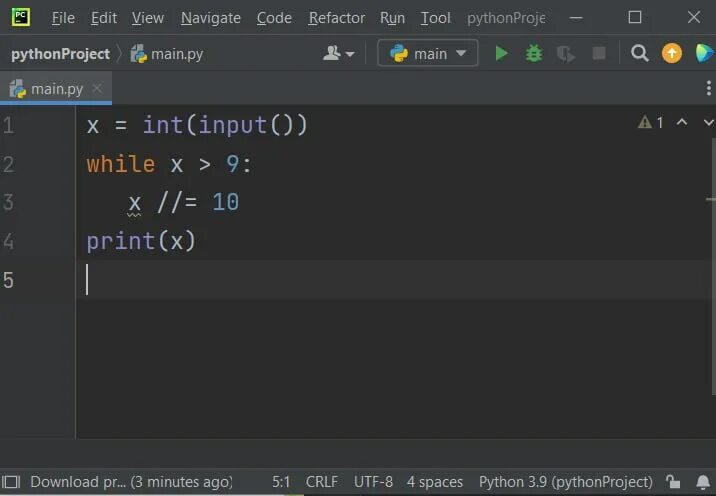Click the pythonProject breadcrumb
The image size is (716, 496).
60,54
